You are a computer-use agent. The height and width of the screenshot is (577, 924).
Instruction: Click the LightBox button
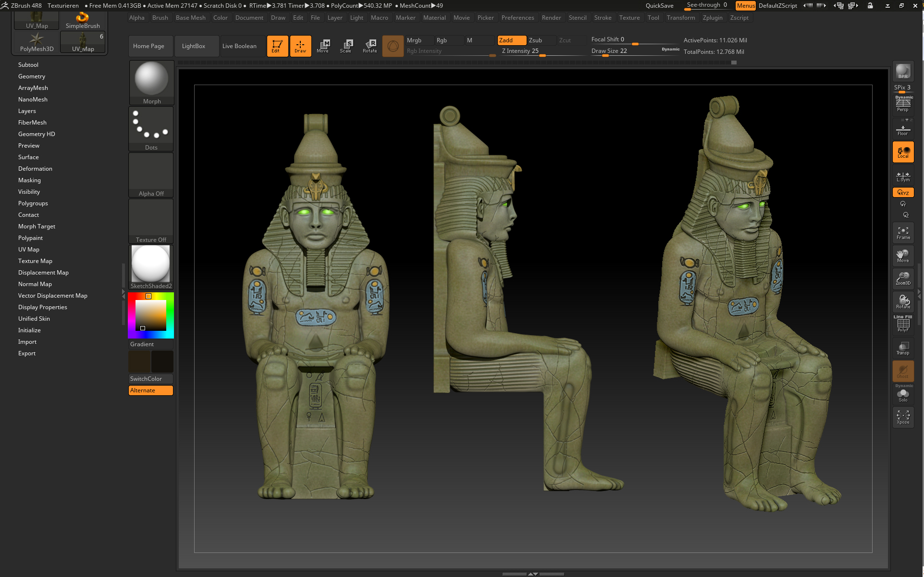point(194,46)
